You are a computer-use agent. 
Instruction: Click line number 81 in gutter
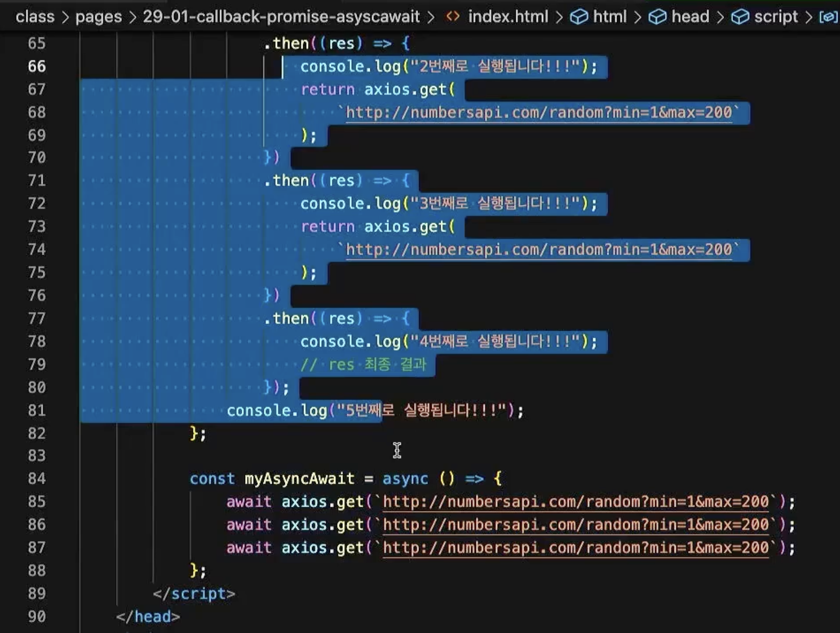(x=37, y=410)
